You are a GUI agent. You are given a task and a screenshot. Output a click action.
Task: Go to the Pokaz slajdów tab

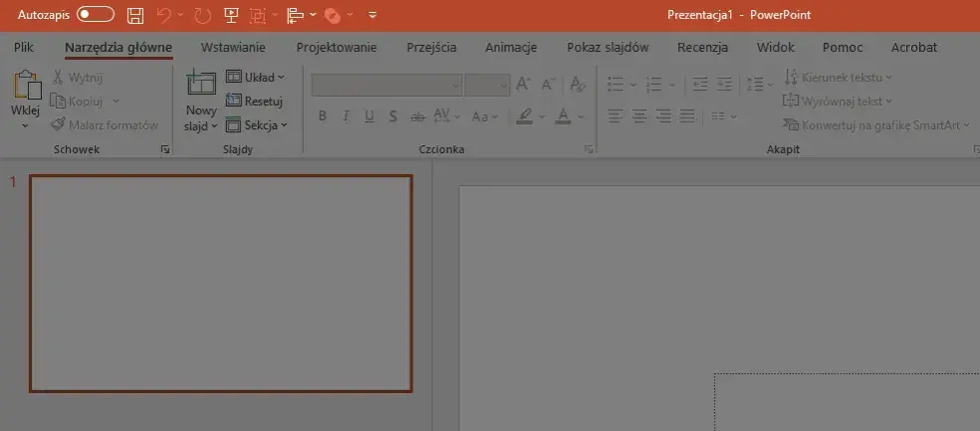[608, 48]
